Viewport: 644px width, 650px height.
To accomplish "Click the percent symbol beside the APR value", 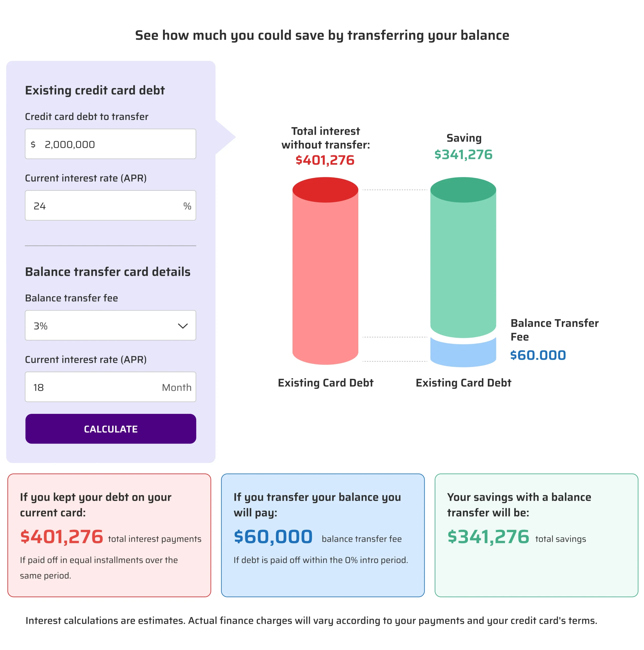I will (x=187, y=205).
